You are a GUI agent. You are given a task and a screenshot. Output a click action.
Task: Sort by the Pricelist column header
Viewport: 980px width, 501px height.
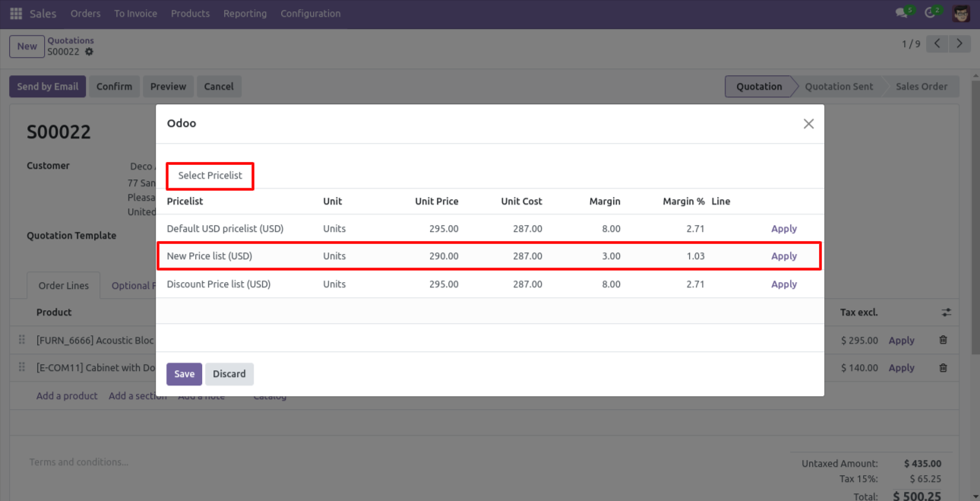[185, 201]
